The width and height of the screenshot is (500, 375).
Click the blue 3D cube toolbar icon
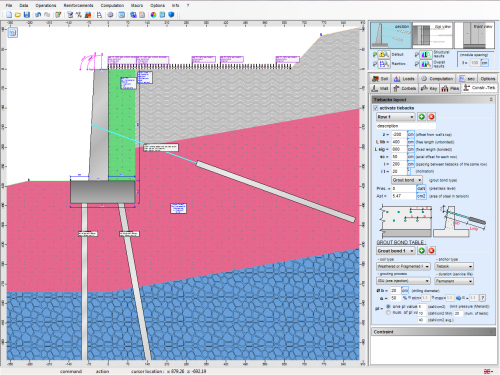point(171,15)
